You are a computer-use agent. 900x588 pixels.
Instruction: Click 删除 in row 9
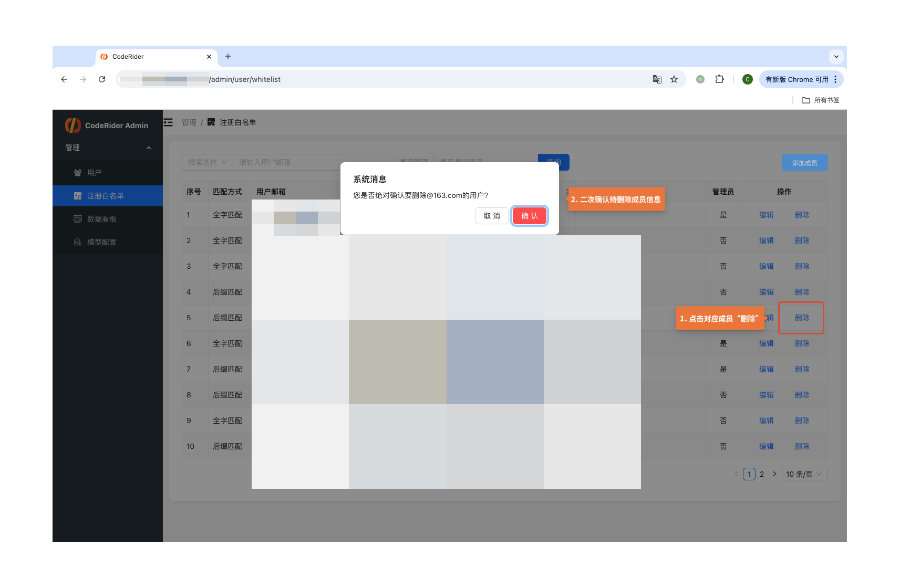pyautogui.click(x=802, y=421)
